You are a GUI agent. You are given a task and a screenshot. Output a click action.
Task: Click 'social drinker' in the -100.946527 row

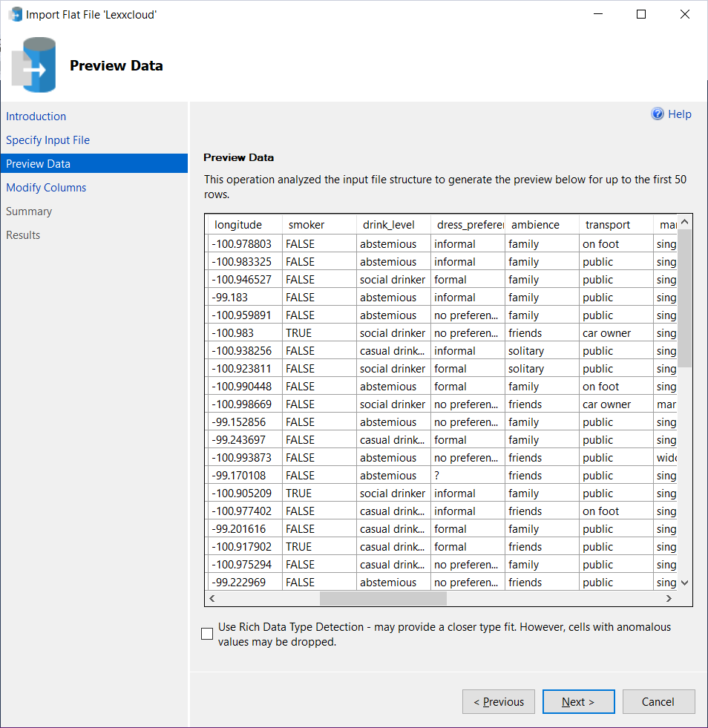tap(393, 280)
